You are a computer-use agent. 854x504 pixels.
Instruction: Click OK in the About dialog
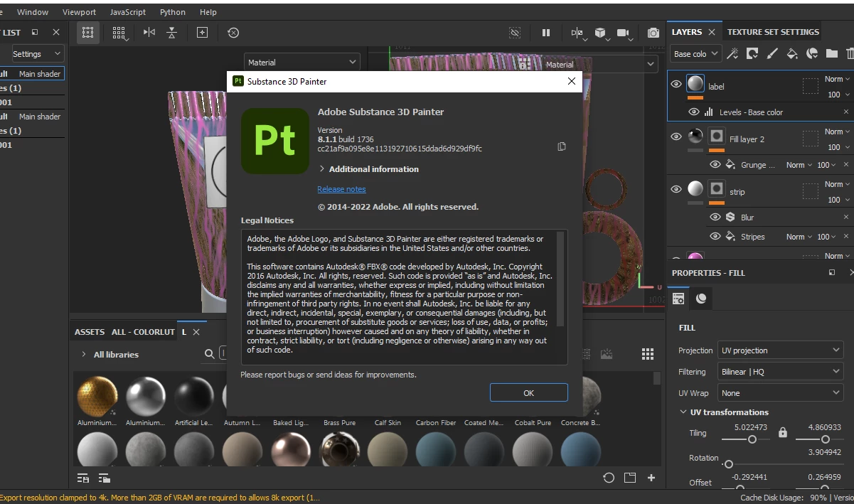[528, 392]
